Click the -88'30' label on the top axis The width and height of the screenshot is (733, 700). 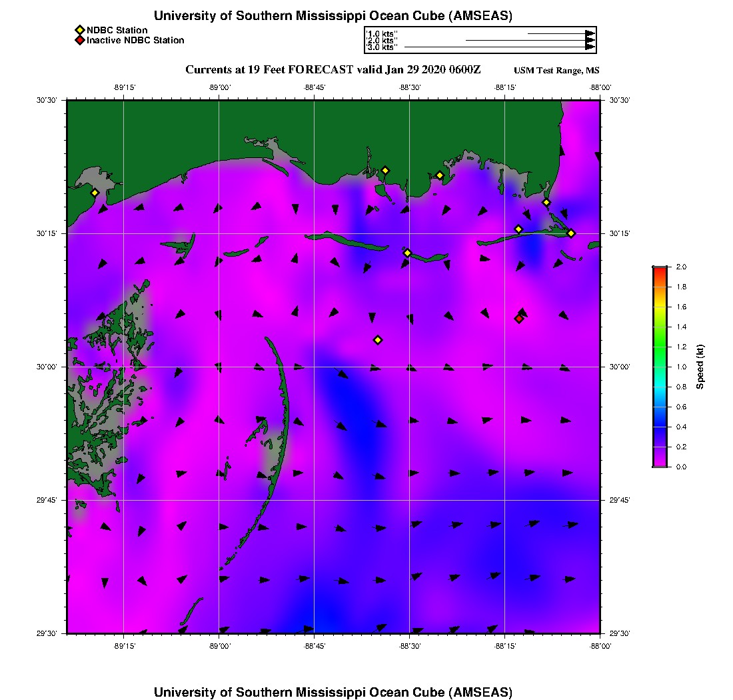coord(410,87)
